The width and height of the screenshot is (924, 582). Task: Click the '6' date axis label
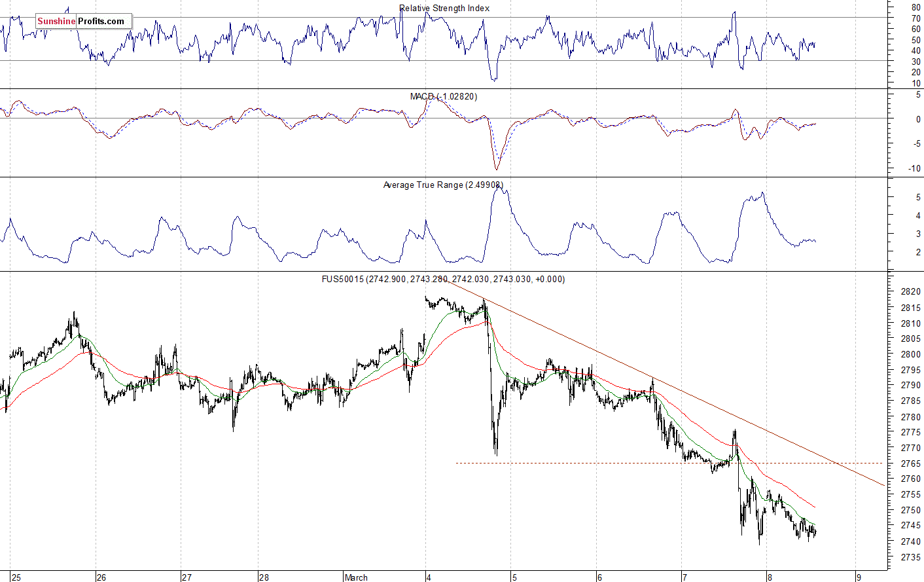tap(600, 577)
